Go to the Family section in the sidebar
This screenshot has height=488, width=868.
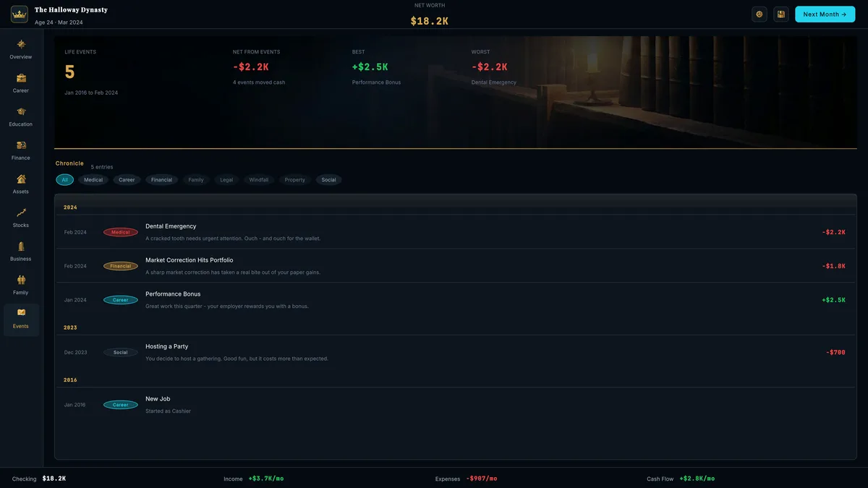[x=21, y=286]
